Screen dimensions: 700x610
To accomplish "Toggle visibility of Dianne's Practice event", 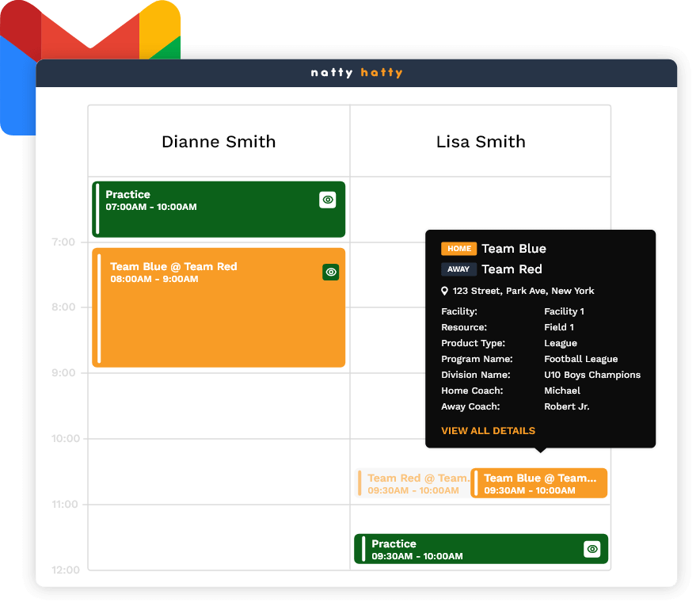I will click(x=328, y=200).
